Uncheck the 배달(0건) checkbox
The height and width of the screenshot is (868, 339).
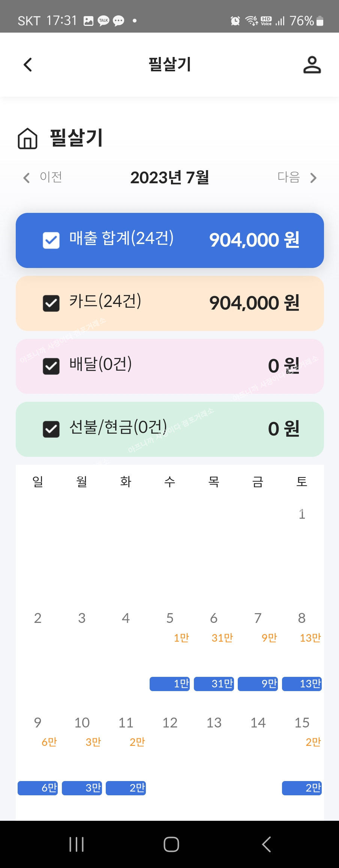(51, 366)
